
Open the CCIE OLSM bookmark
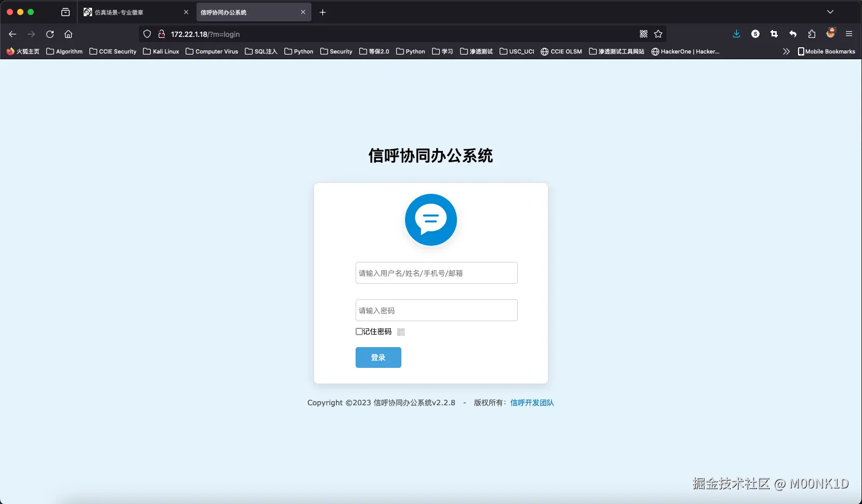click(561, 51)
